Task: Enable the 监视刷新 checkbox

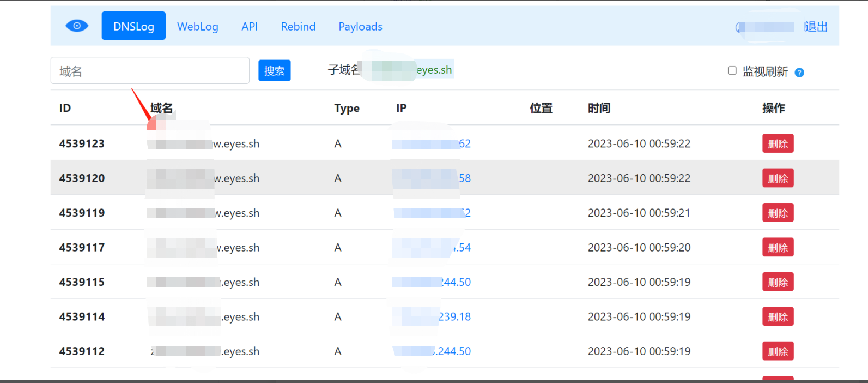Action: pos(732,70)
